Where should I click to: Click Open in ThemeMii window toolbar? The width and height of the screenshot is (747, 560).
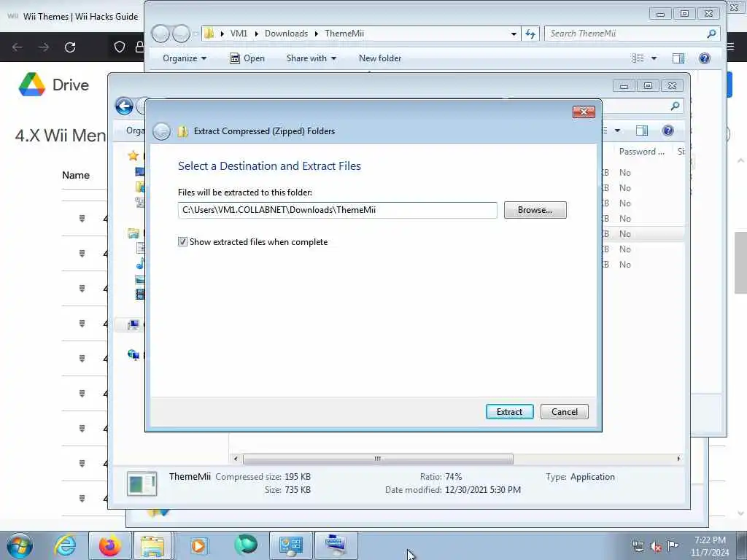coord(247,58)
